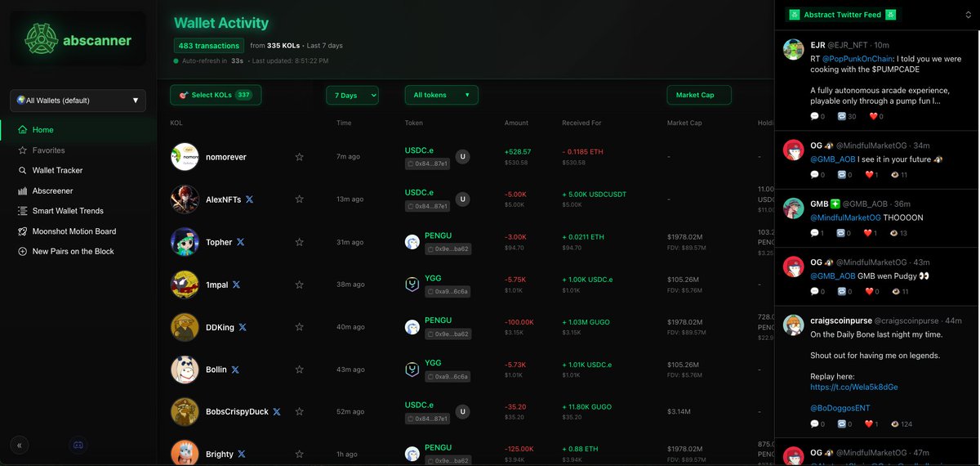This screenshot has width=980, height=466.
Task: Open the All tokens filter dropdown
Action: click(x=441, y=95)
